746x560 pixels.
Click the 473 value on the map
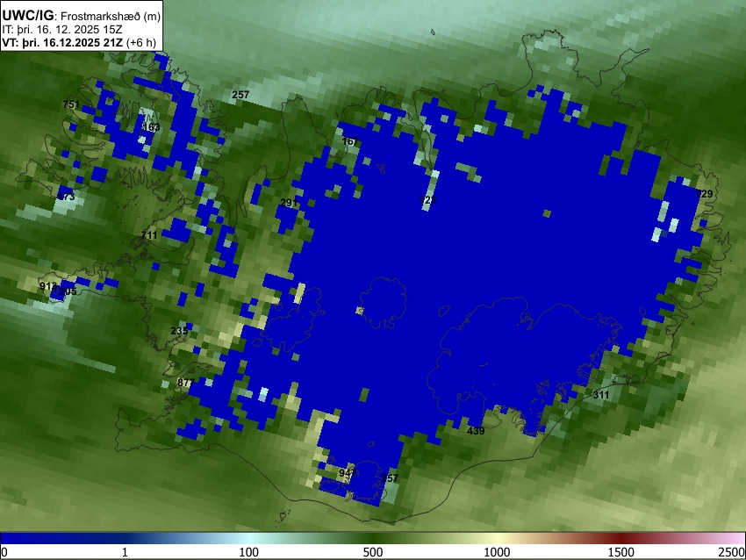pos(66,197)
